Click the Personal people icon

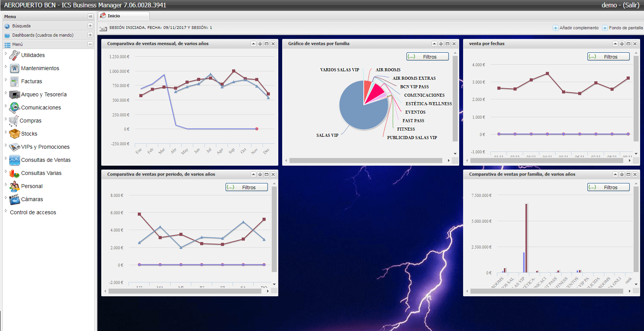tap(14, 187)
